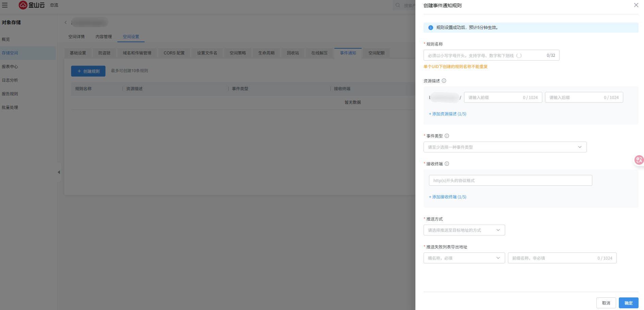
Task: Open the CORS 配置 sub-tab
Action: click(174, 53)
